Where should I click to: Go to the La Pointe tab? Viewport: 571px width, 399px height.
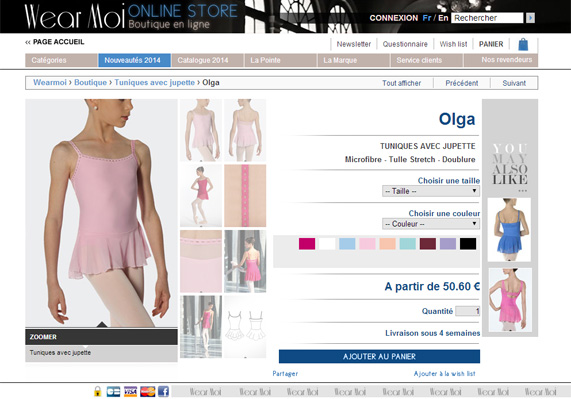(x=280, y=60)
